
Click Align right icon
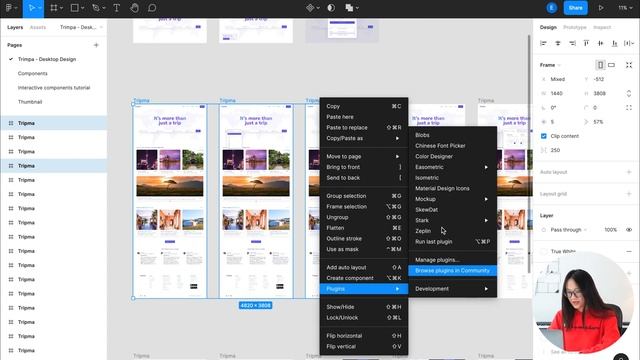[x=572, y=43]
